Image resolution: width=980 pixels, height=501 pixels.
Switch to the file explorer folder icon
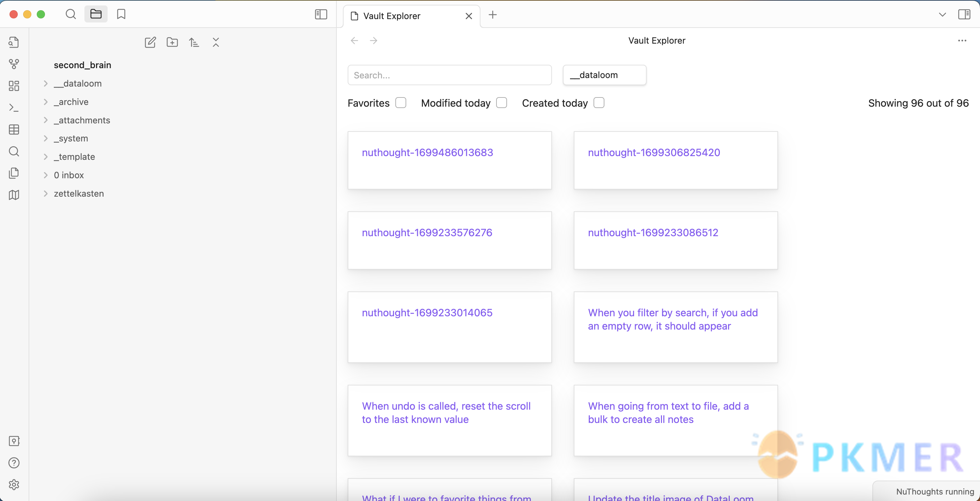click(x=96, y=14)
